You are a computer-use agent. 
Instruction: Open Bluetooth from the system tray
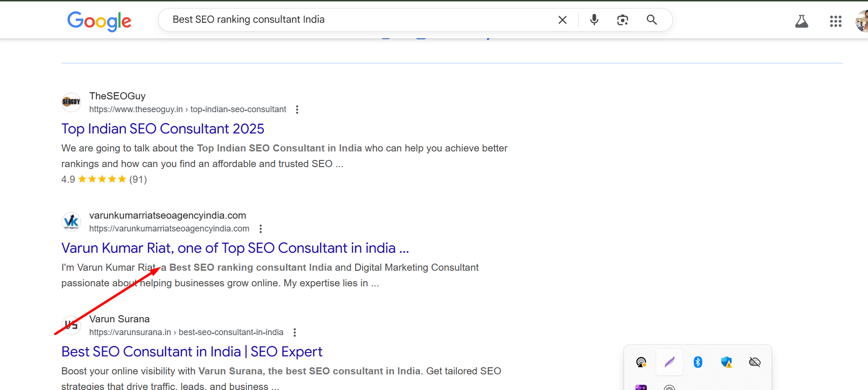coord(697,362)
